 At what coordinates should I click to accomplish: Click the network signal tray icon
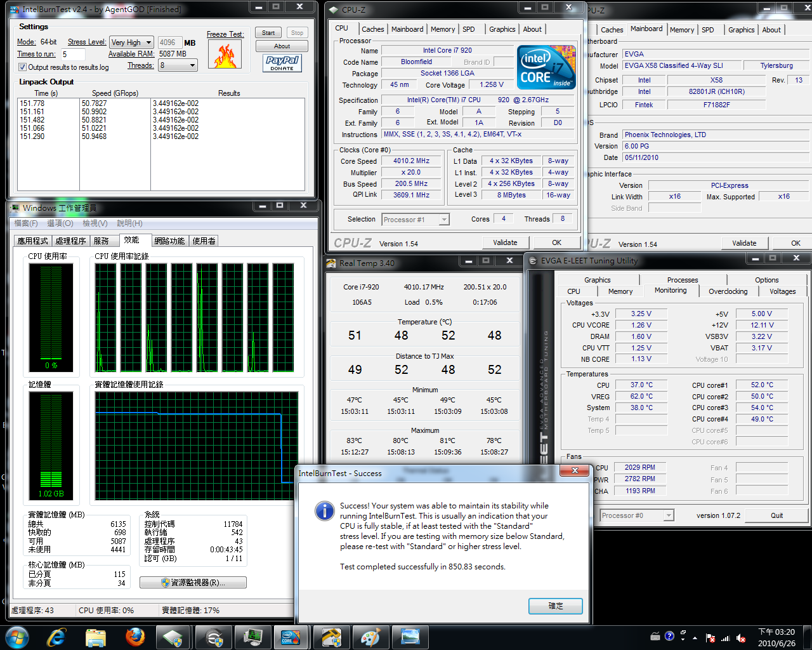(725, 639)
